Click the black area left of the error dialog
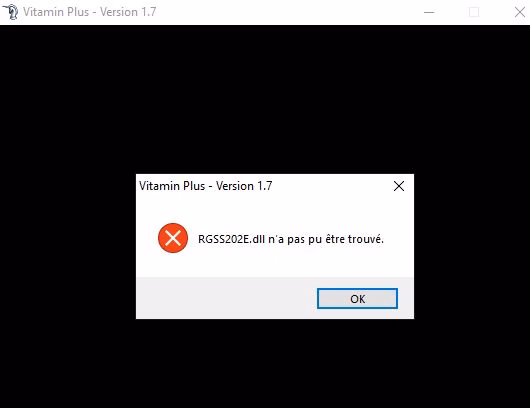The image size is (530, 408). tap(68, 246)
